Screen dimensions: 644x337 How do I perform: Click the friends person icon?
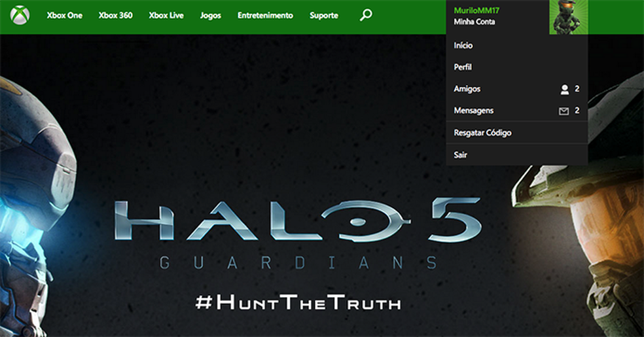(x=565, y=89)
